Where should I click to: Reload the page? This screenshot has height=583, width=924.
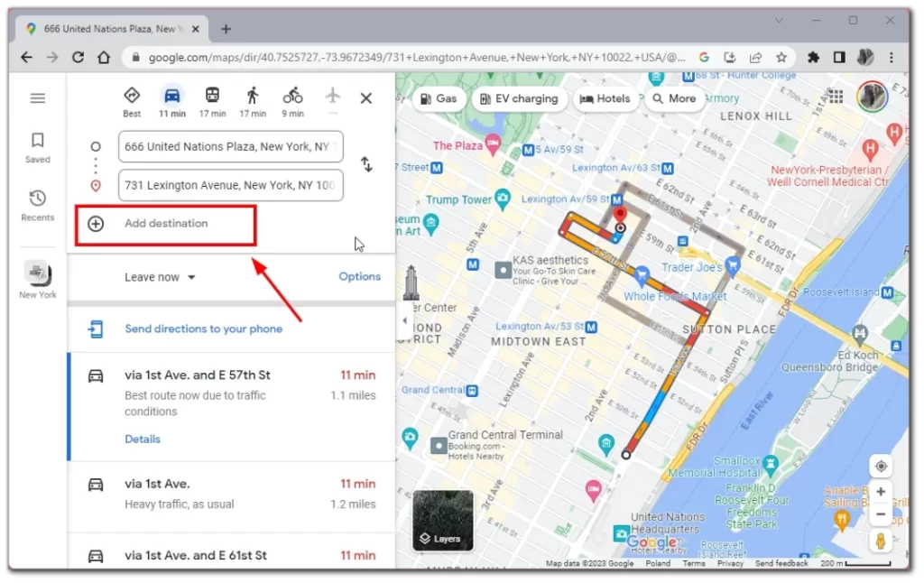click(78, 57)
